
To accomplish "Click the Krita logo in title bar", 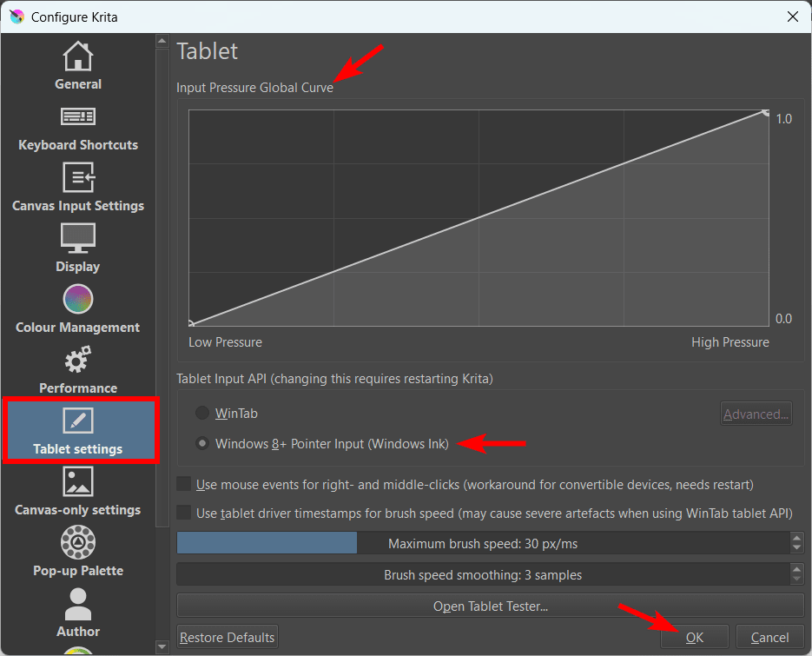I will click(x=17, y=17).
